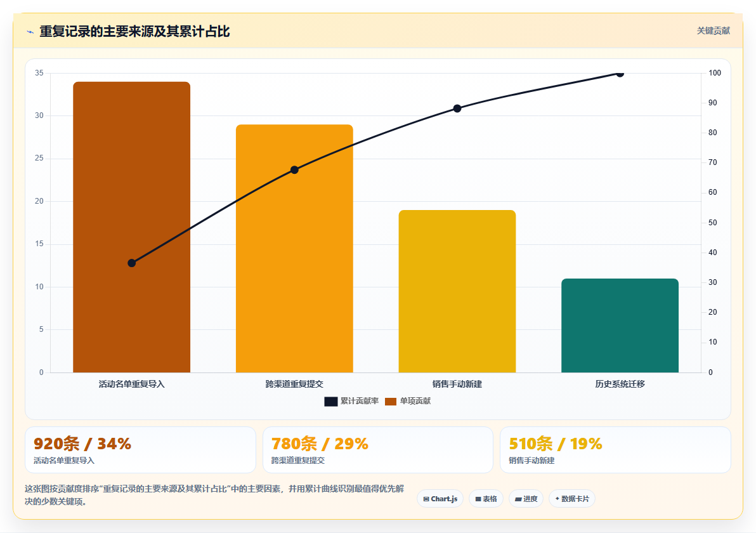Click the Chart.js tag chip
Screen dimensions: 756x533
[x=440, y=499]
